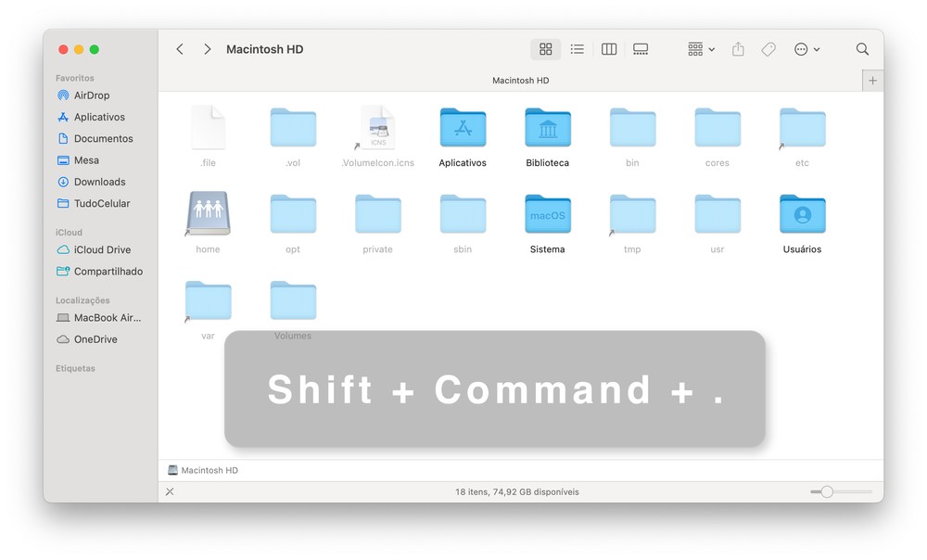Select the usr folder

coord(717,213)
